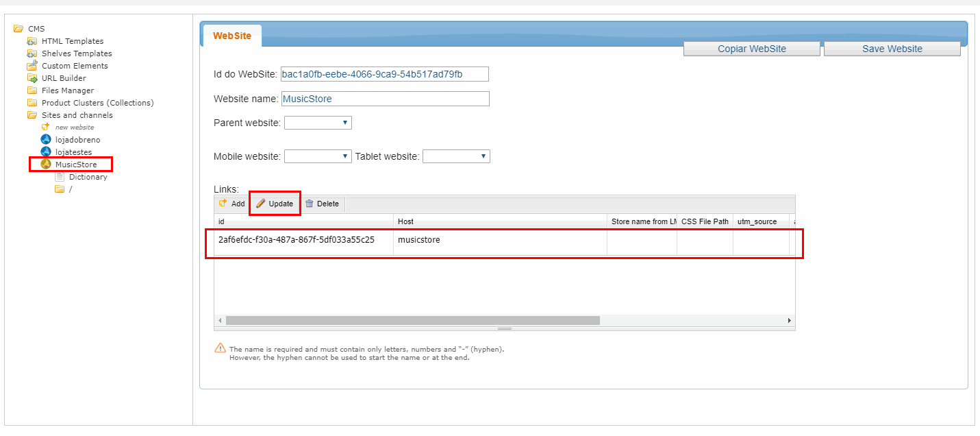
Task: Select the WebSite tab
Action: [231, 36]
